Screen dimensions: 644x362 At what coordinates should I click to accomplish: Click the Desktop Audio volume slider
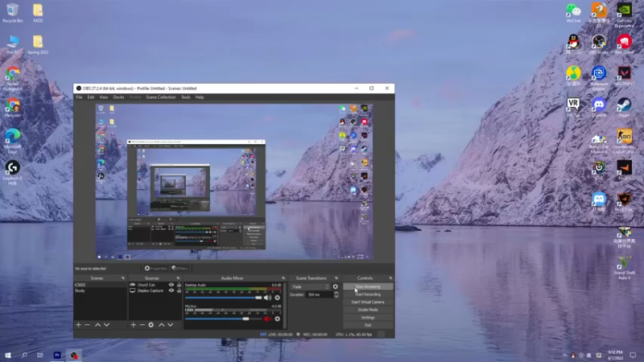pos(224,298)
